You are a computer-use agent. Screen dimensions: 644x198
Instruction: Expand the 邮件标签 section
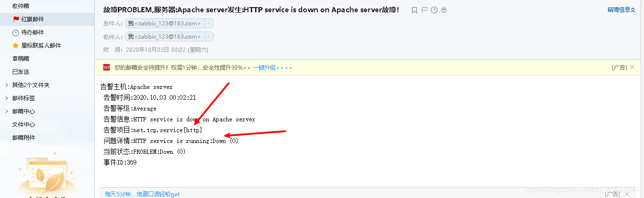click(x=6, y=98)
